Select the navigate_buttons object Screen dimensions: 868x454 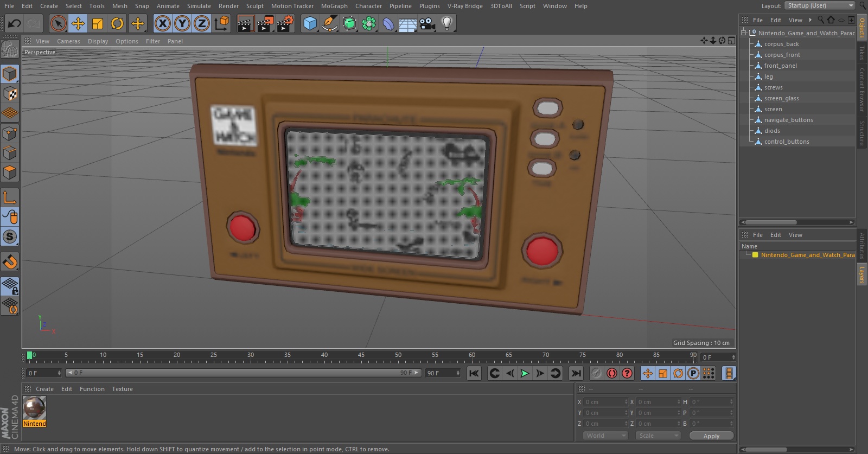[788, 120]
